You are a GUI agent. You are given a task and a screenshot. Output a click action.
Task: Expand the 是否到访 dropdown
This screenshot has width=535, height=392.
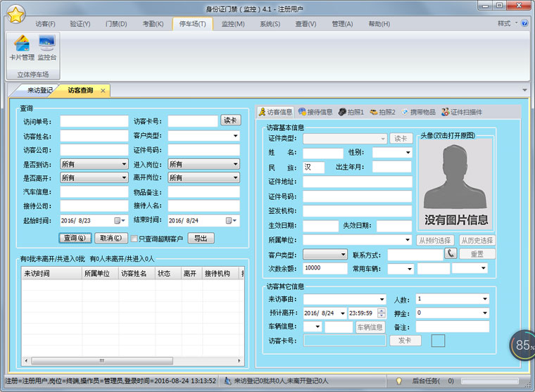[124, 164]
